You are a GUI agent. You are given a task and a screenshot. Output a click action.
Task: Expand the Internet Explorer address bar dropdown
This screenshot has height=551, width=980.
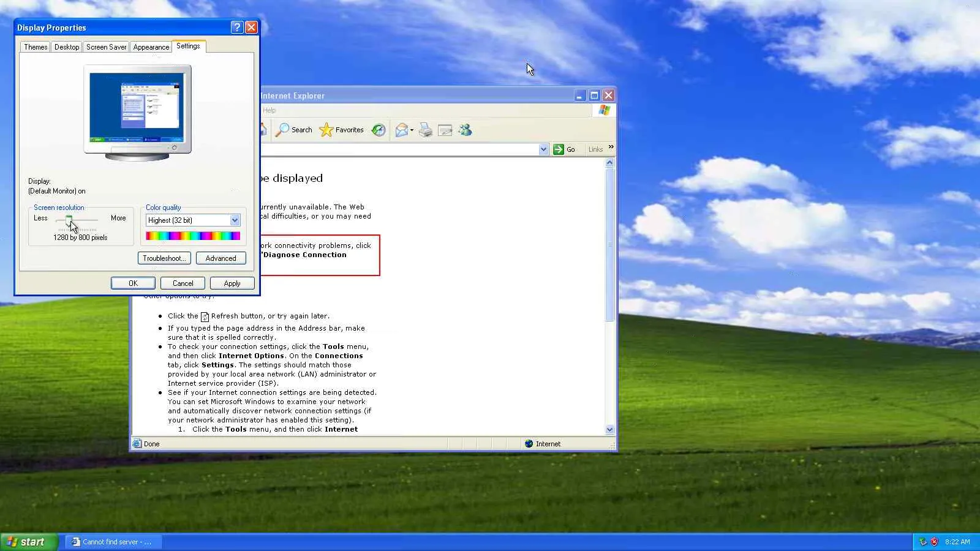543,149
